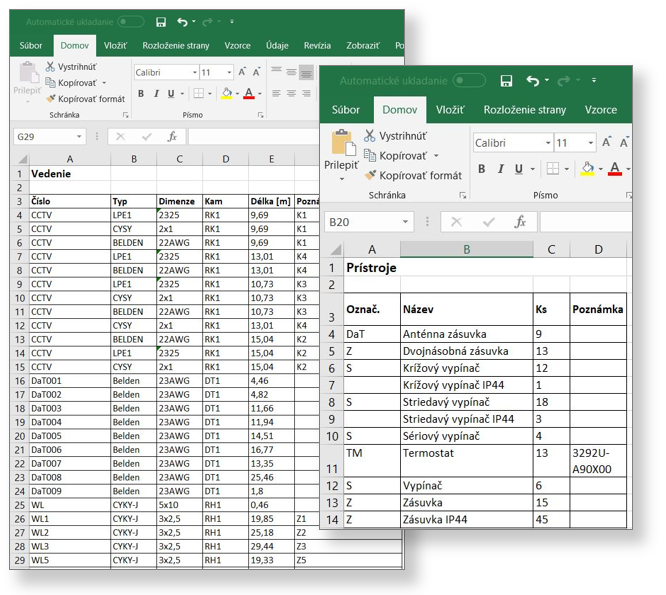This screenshot has height=595, width=666.
Task: Click Save icon in Prístroje window
Action: (x=506, y=80)
